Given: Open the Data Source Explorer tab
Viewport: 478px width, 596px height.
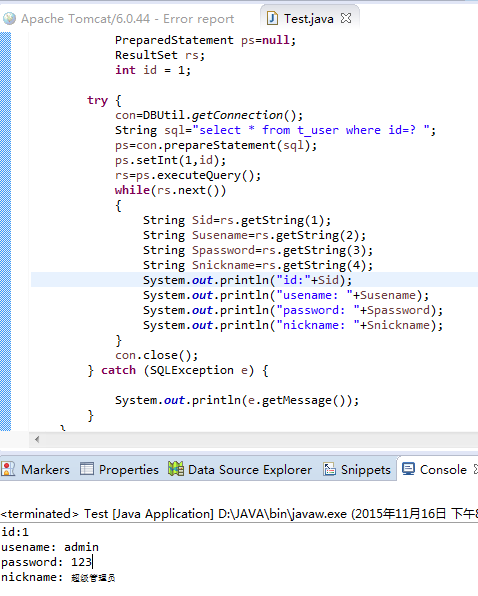Looking at the screenshot, I should pos(240,469).
